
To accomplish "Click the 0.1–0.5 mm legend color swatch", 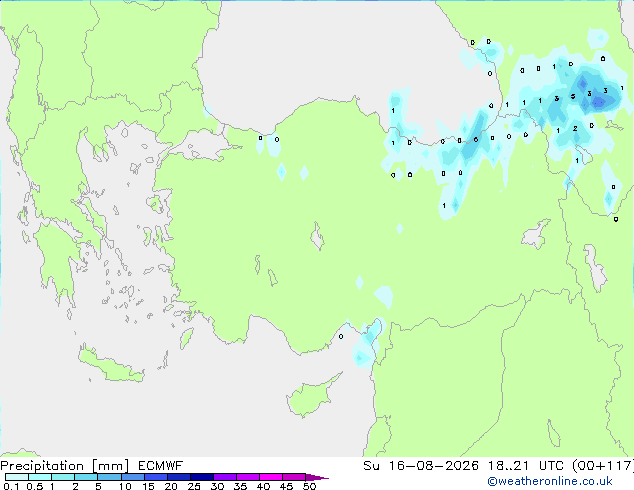I will pos(17,477).
